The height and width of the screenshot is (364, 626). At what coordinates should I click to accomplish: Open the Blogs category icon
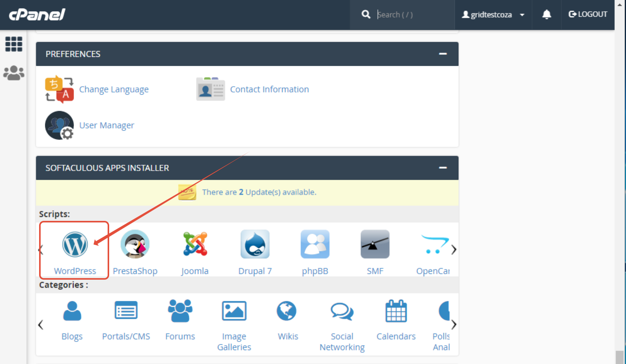pyautogui.click(x=72, y=311)
